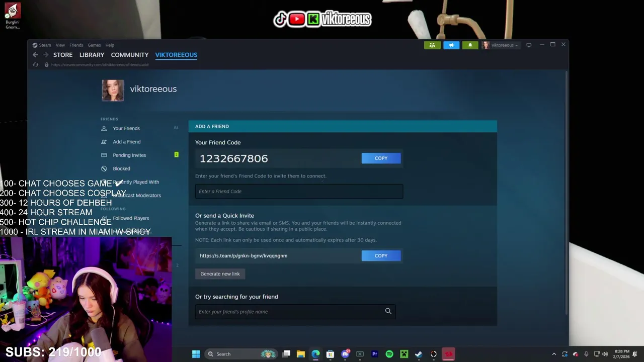
Task: Select Add a Friend in sidebar
Action: (127, 142)
